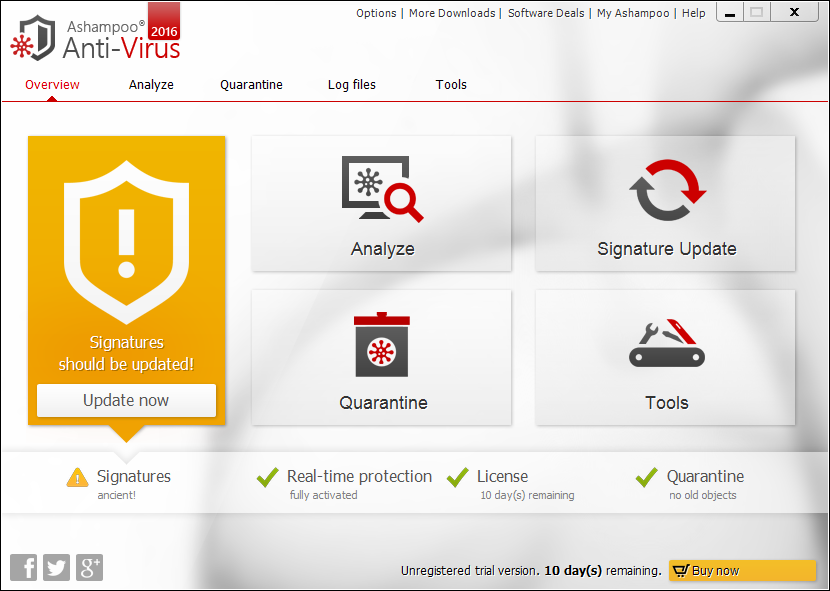Click the Update now button
830x591 pixels.
(127, 400)
